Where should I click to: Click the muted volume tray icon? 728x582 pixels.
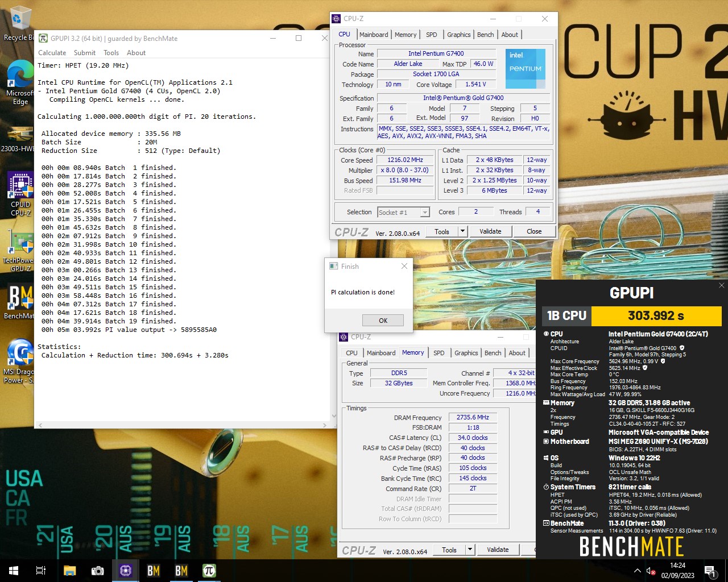(651, 571)
